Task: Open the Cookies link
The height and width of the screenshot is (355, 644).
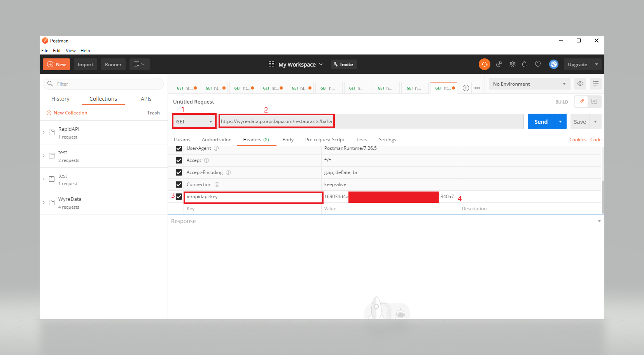Action: click(x=578, y=140)
